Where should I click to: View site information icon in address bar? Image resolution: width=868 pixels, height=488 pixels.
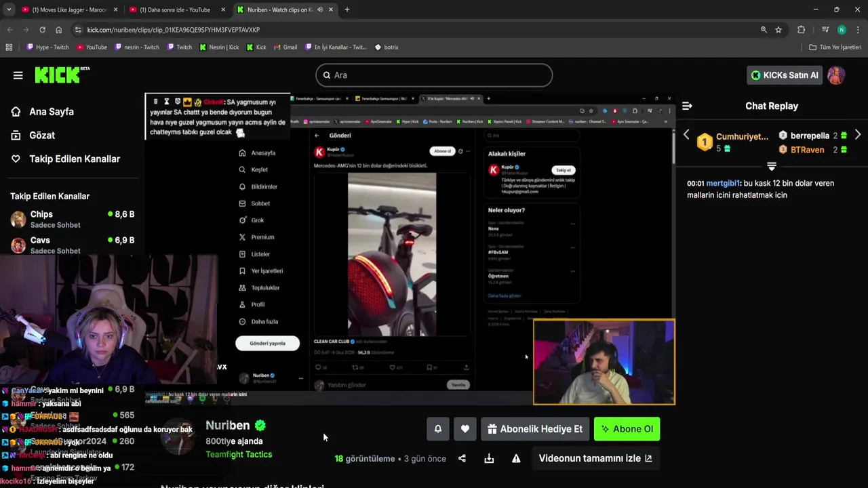point(78,30)
